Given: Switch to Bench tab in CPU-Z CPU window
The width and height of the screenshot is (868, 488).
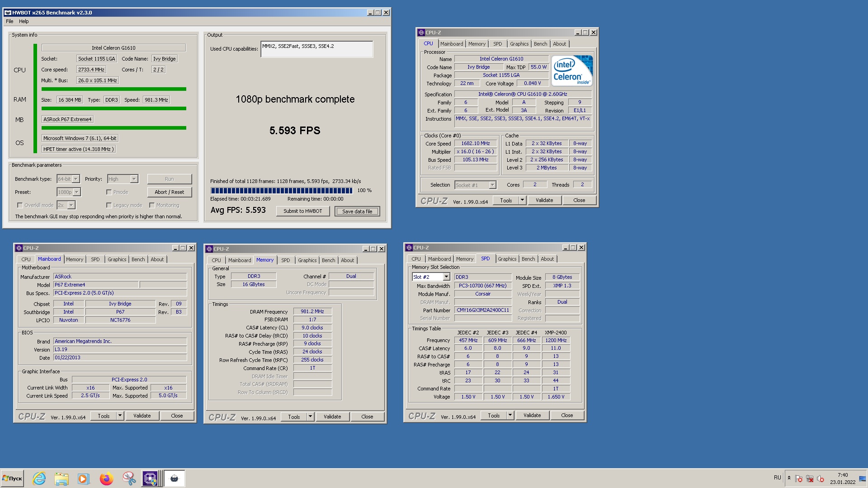Looking at the screenshot, I should [540, 44].
